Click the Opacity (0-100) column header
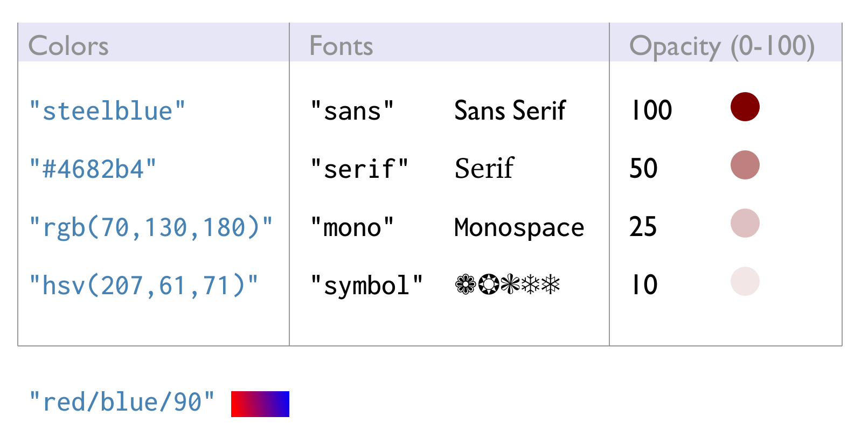This screenshot has width=868, height=430. click(722, 47)
